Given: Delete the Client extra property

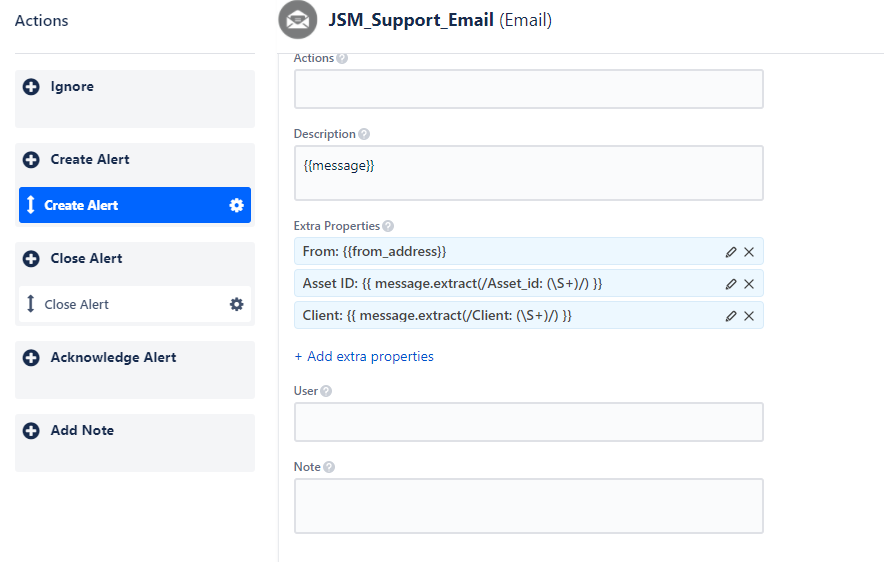Looking at the screenshot, I should 749,316.
